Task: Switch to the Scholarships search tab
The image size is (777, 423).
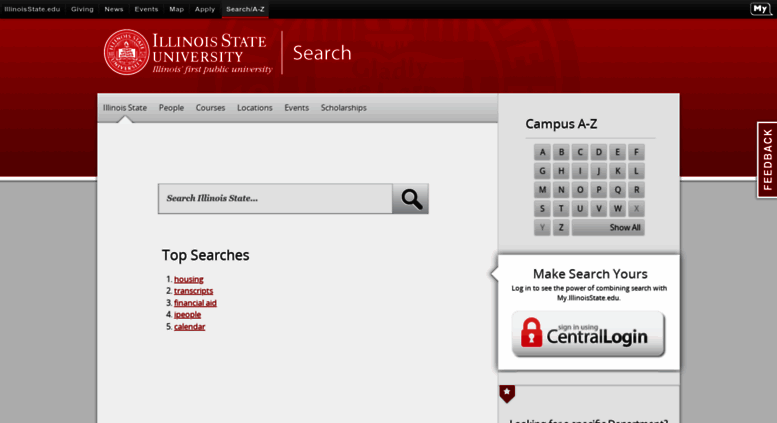Action: click(x=343, y=107)
